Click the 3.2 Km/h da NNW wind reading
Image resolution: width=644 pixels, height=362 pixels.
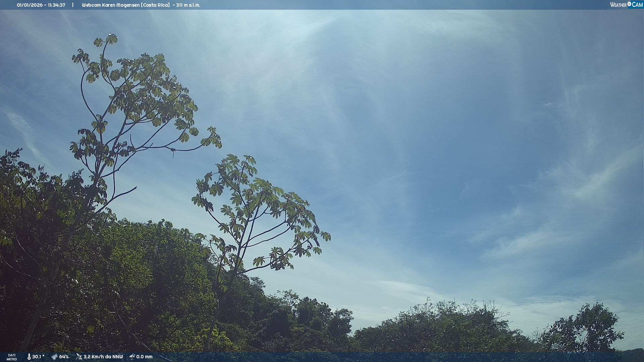coord(103,357)
